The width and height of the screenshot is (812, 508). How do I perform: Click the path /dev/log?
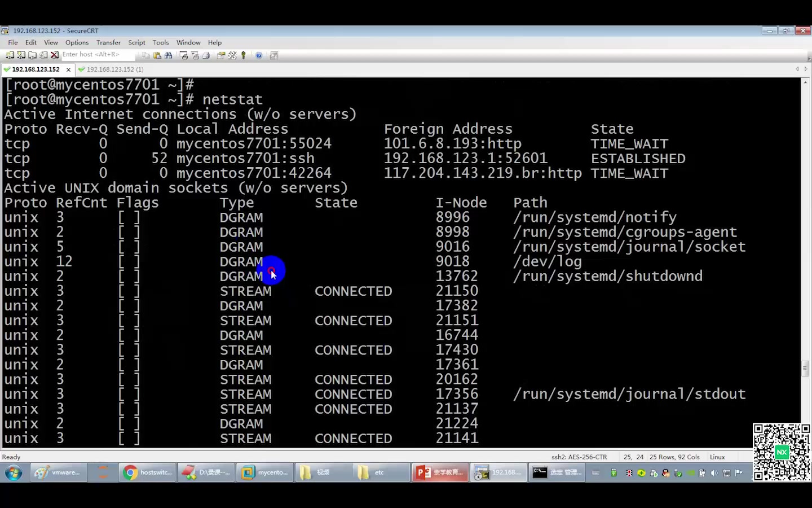coord(548,262)
